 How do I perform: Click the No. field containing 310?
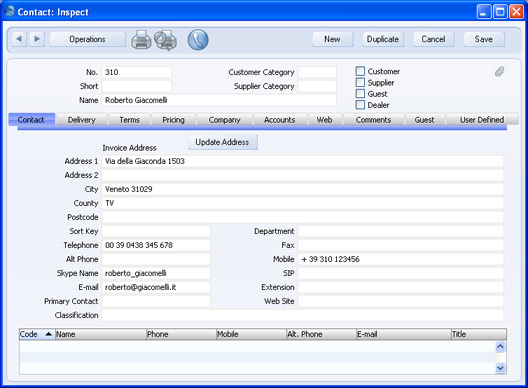(136, 72)
